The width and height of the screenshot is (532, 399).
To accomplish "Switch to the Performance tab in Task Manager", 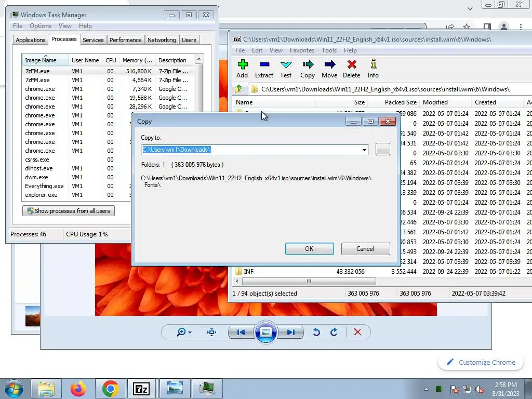I will (x=126, y=39).
